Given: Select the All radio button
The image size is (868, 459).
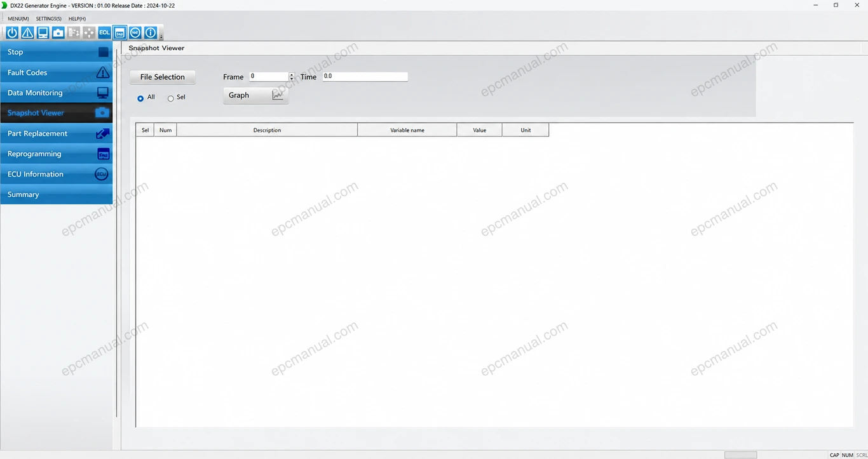Looking at the screenshot, I should coord(140,98).
